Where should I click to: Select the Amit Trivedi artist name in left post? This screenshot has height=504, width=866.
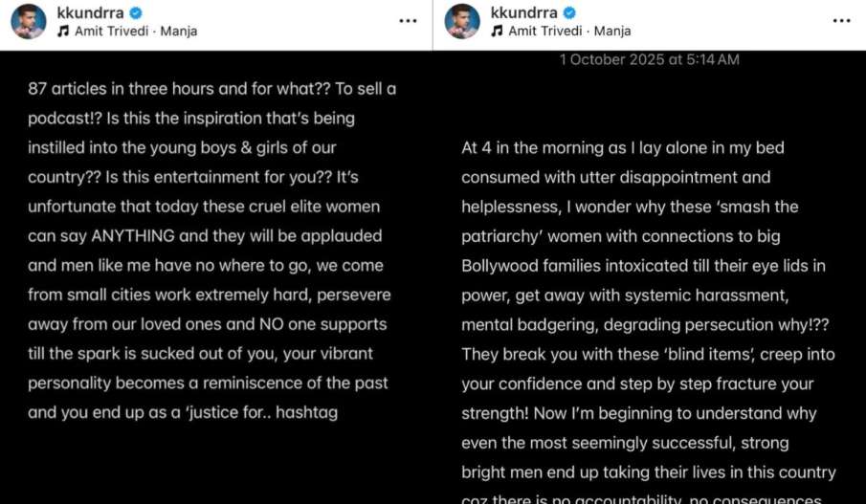pos(113,32)
